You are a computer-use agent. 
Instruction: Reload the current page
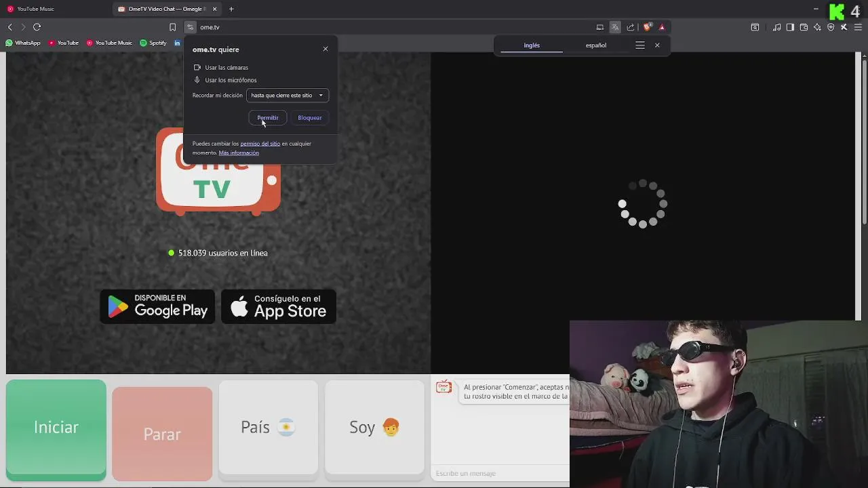[37, 27]
